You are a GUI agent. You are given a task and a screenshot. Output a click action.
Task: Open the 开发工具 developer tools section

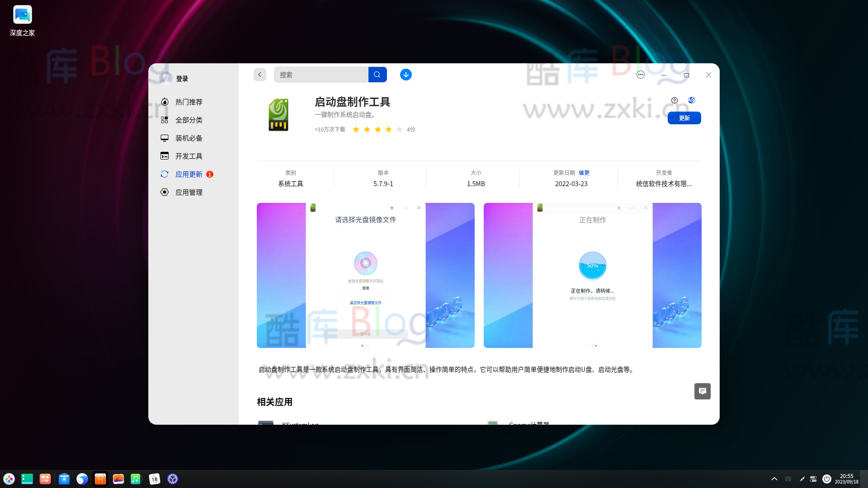[189, 156]
